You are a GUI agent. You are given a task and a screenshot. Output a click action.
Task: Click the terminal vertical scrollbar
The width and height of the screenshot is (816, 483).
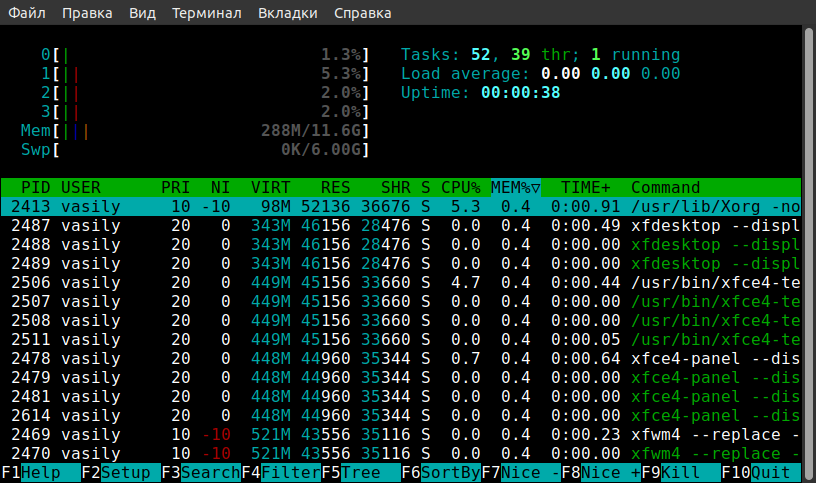808,252
